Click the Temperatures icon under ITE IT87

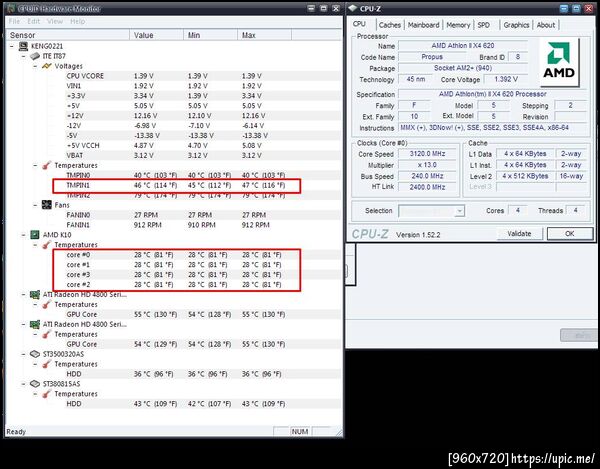click(x=47, y=165)
